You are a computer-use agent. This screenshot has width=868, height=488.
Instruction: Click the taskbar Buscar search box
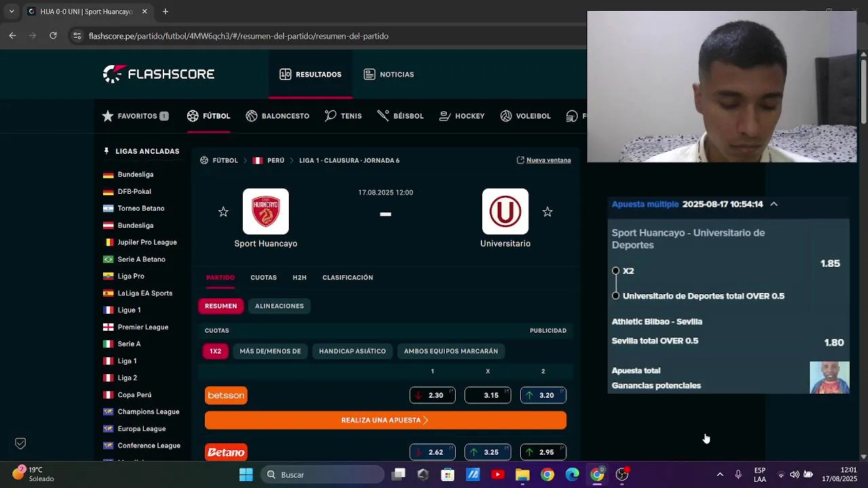click(x=323, y=474)
